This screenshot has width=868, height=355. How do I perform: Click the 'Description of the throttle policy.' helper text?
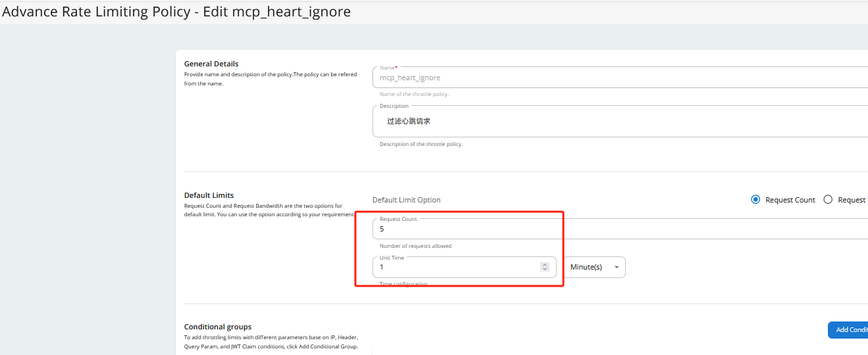pos(421,144)
